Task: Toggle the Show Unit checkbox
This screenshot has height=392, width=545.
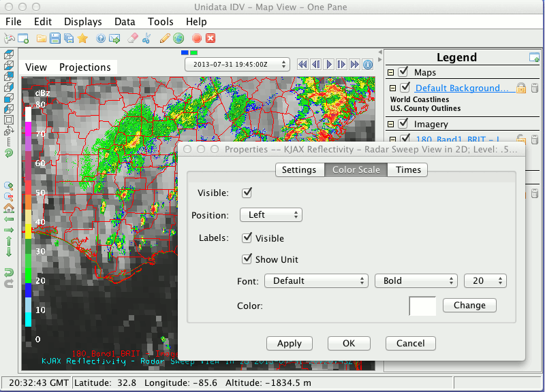Action: (247, 259)
